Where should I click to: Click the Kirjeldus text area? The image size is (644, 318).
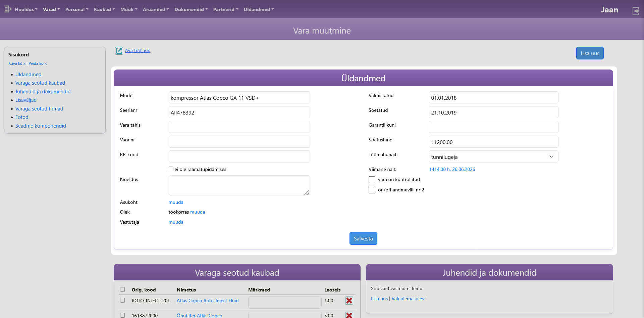[239, 185]
